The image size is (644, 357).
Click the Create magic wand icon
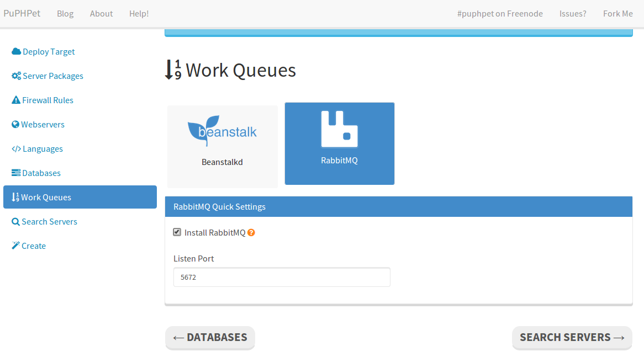click(x=15, y=246)
